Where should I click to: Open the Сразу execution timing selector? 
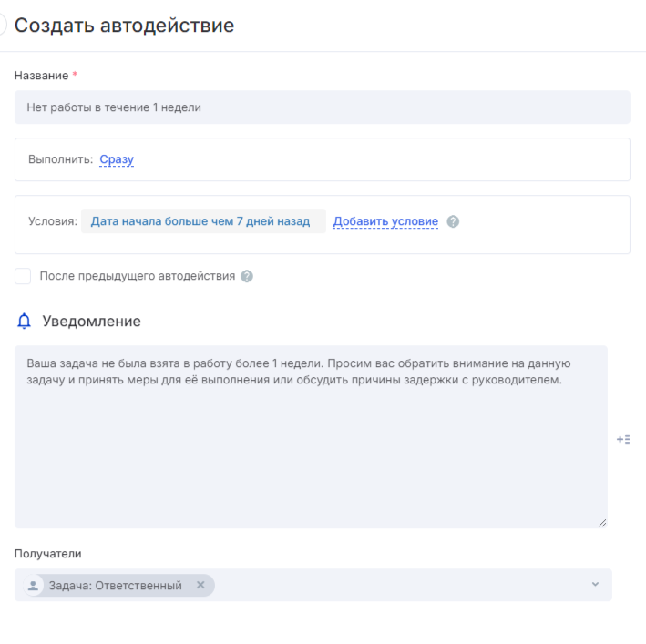pos(117,159)
